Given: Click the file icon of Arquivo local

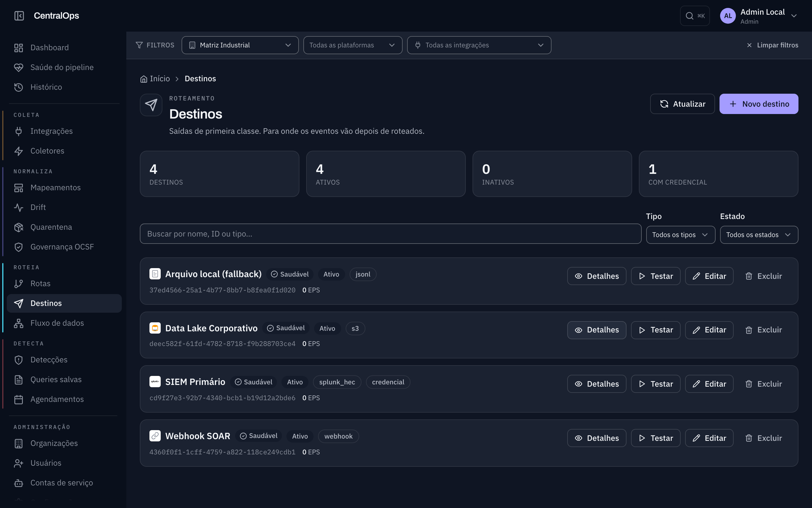Looking at the screenshot, I should click(x=155, y=274).
